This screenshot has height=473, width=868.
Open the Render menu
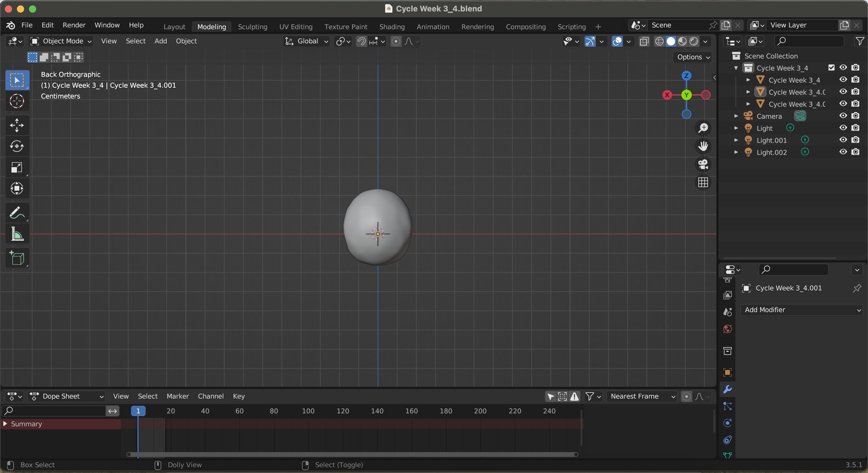point(74,25)
